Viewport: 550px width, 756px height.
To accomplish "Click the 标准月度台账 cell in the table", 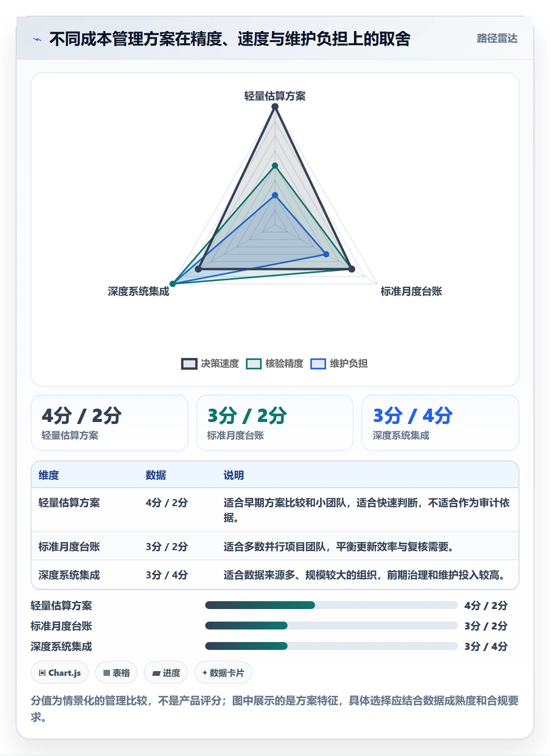I will 69,547.
